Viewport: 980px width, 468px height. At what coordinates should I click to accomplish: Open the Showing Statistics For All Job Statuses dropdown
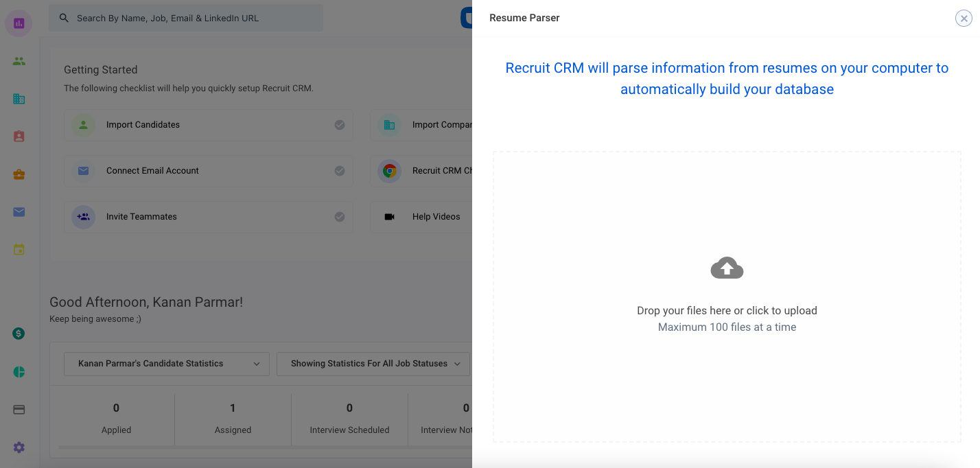tap(373, 364)
